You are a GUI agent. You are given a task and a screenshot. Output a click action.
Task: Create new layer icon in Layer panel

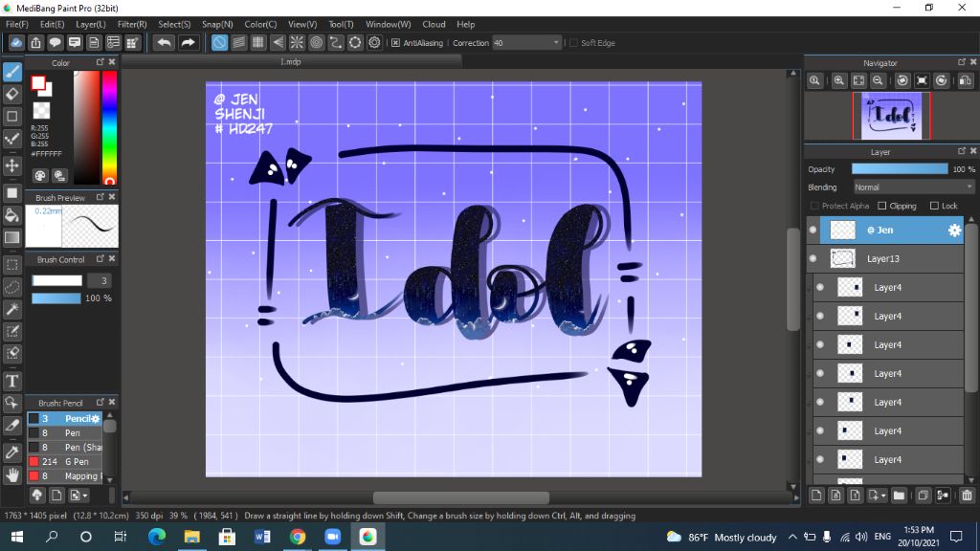click(816, 496)
